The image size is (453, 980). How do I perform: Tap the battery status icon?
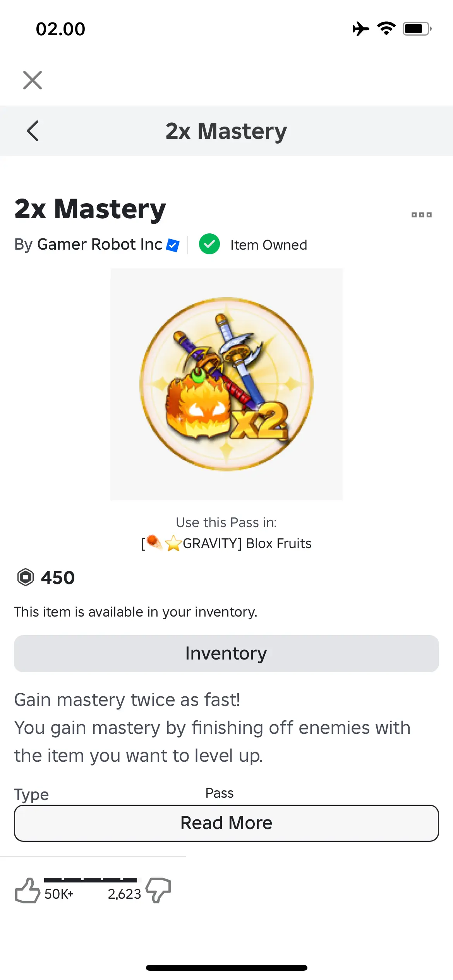(417, 29)
